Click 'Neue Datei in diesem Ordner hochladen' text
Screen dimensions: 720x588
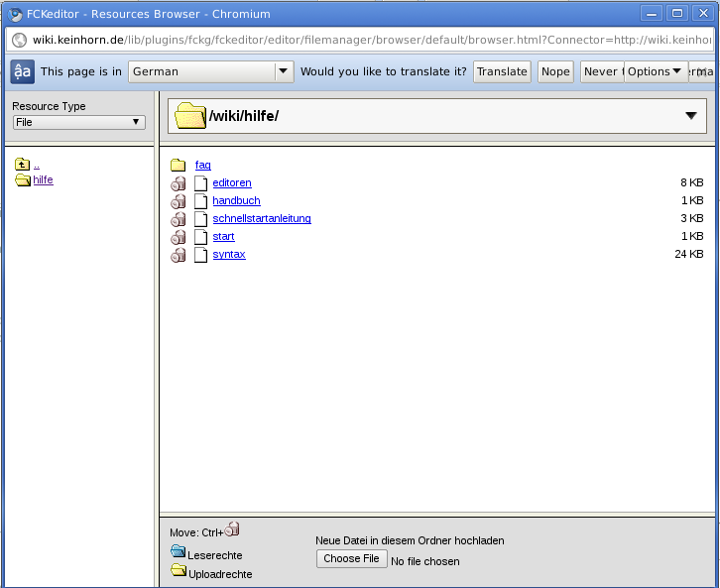pos(410,540)
